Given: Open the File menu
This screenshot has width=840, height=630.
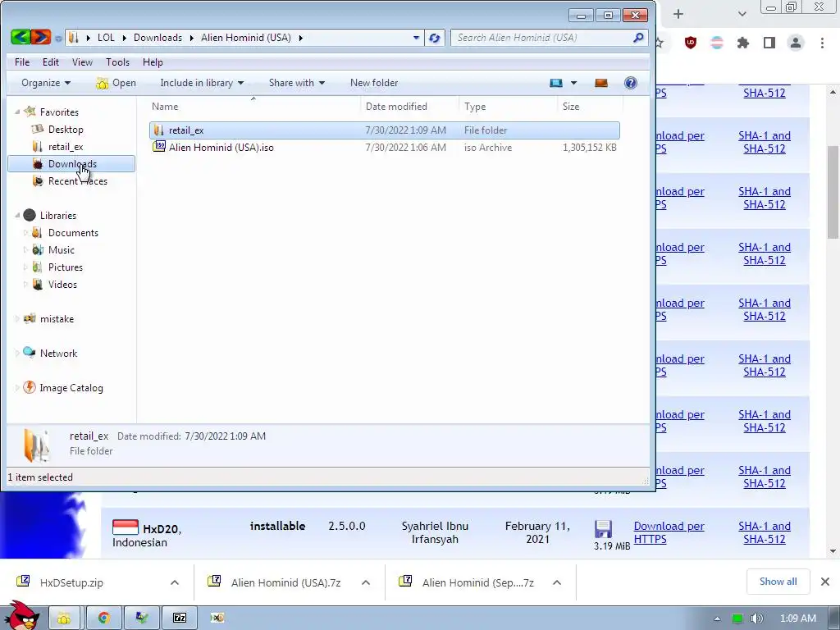Looking at the screenshot, I should (22, 62).
